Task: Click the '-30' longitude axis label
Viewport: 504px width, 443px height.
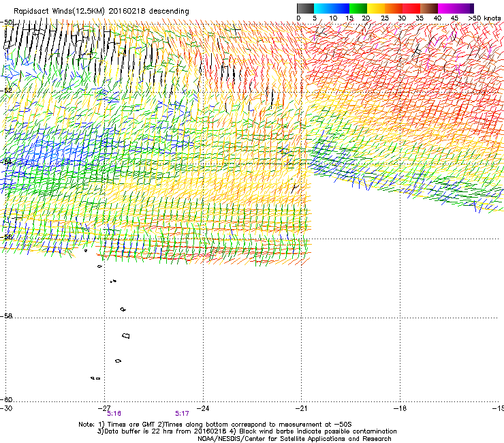Action: [6, 408]
